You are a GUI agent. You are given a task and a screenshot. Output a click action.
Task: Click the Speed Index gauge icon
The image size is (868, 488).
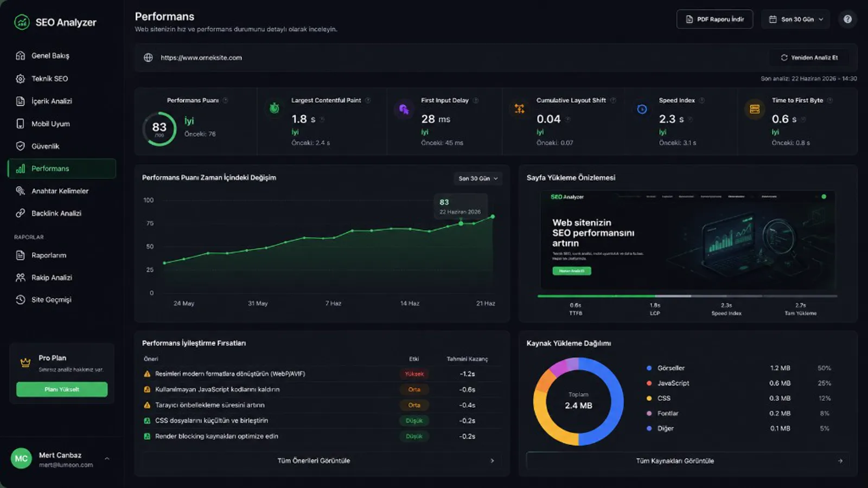tap(642, 109)
